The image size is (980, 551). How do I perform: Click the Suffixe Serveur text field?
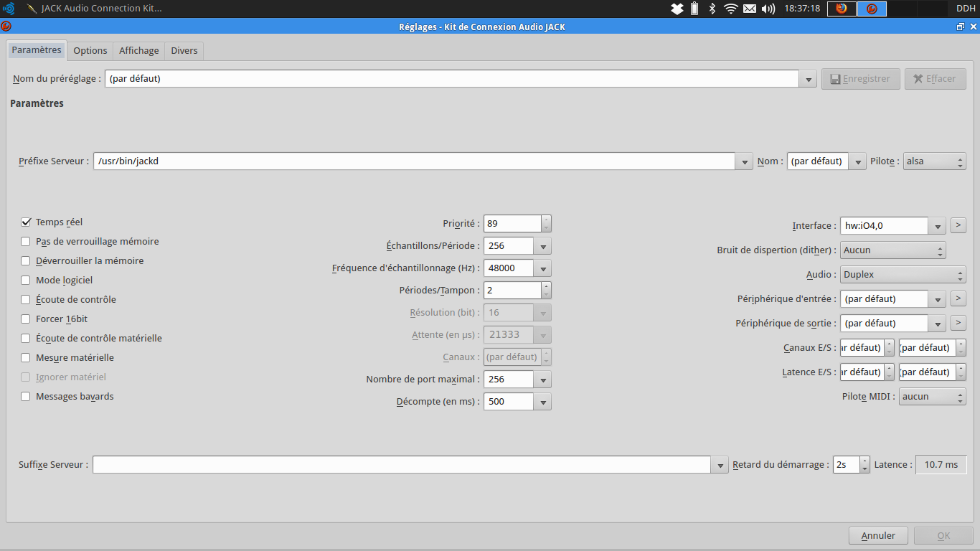(x=402, y=465)
